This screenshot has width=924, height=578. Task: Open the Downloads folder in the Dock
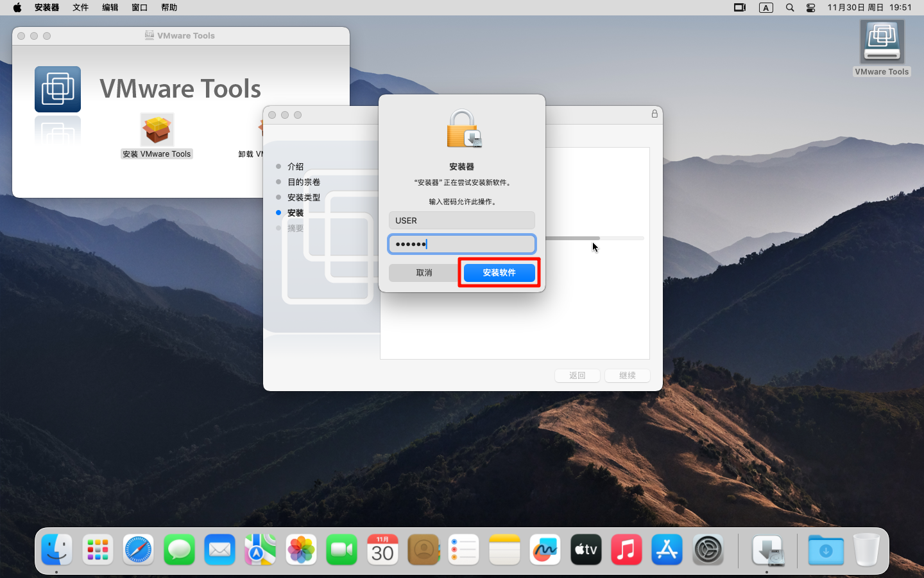click(x=826, y=550)
